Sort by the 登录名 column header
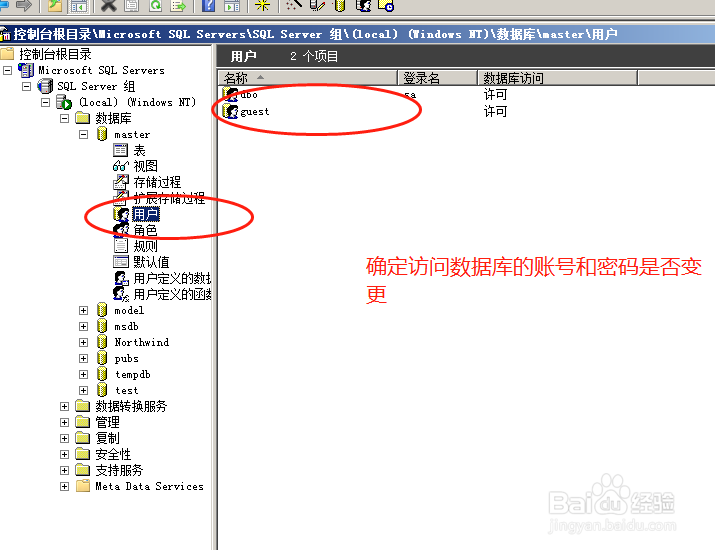 click(x=437, y=78)
